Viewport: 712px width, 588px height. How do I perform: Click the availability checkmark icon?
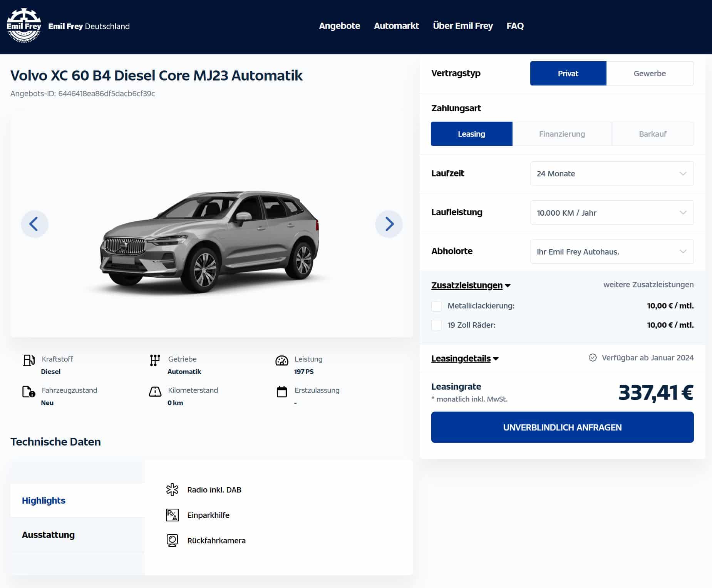(x=593, y=358)
